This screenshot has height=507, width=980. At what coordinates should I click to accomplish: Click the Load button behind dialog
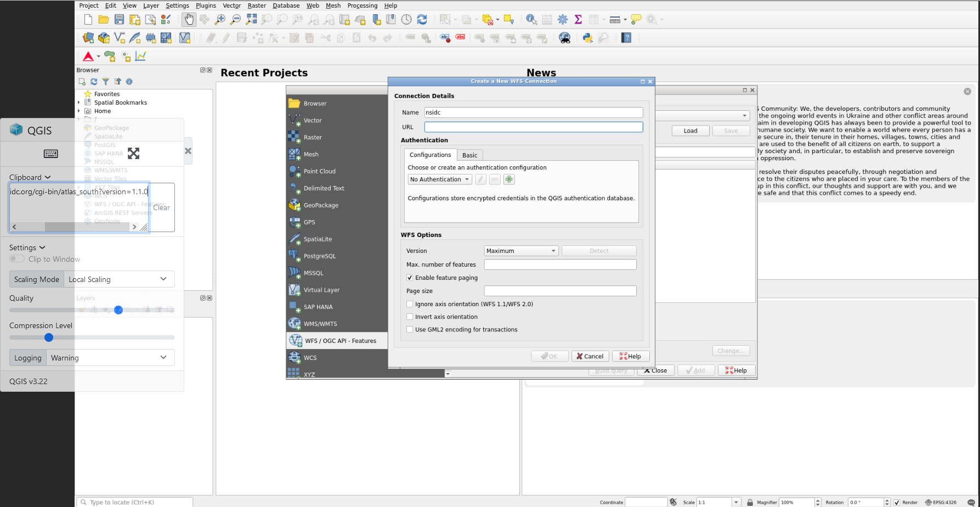(x=690, y=131)
